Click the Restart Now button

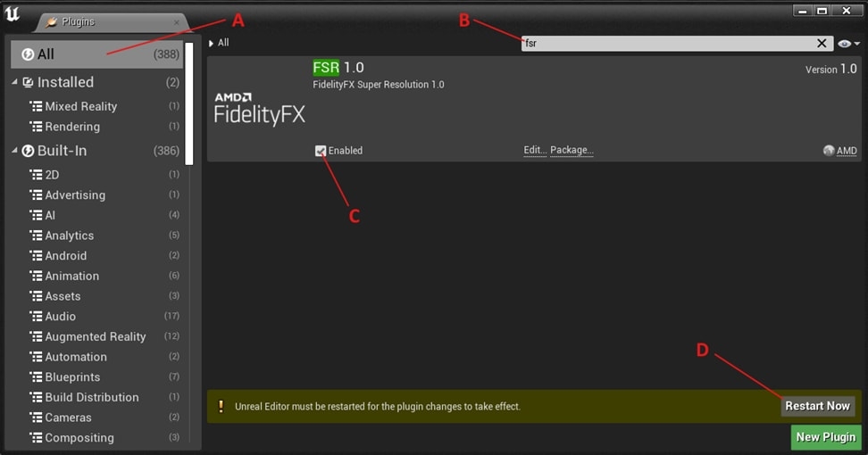coord(818,406)
